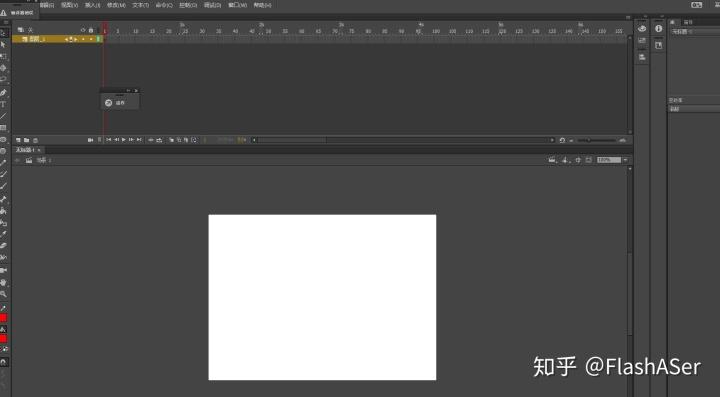This screenshot has height=397, width=720.
Task: Toggle lock all layers header icon
Action: click(x=91, y=30)
